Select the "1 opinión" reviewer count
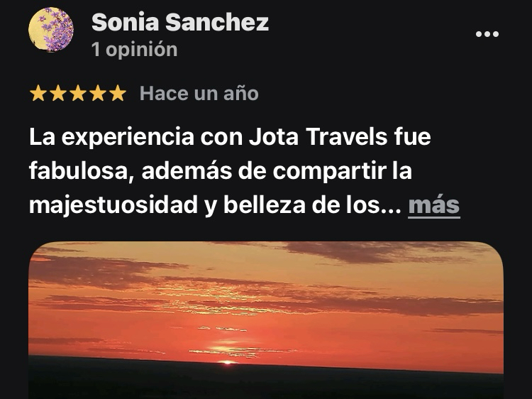The height and width of the screenshot is (399, 532). pyautogui.click(x=134, y=50)
